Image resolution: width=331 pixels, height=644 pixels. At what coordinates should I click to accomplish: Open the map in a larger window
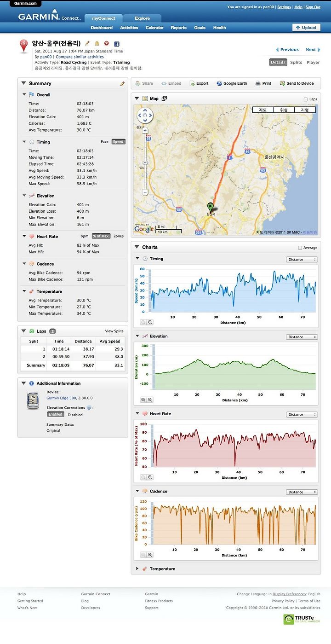point(165,99)
